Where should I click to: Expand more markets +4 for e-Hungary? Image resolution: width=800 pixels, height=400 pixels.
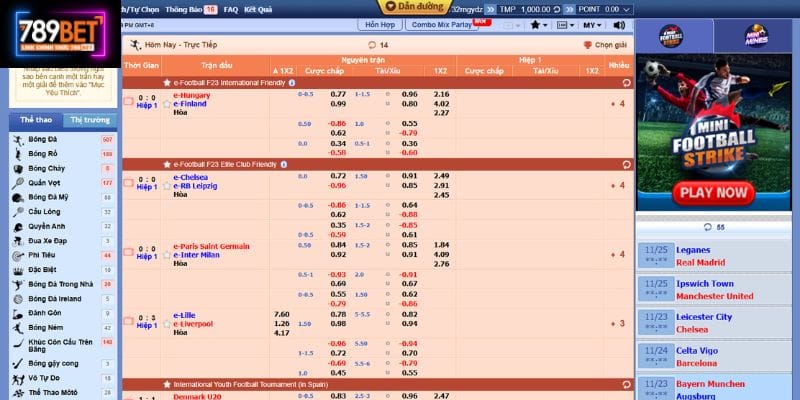[618, 104]
